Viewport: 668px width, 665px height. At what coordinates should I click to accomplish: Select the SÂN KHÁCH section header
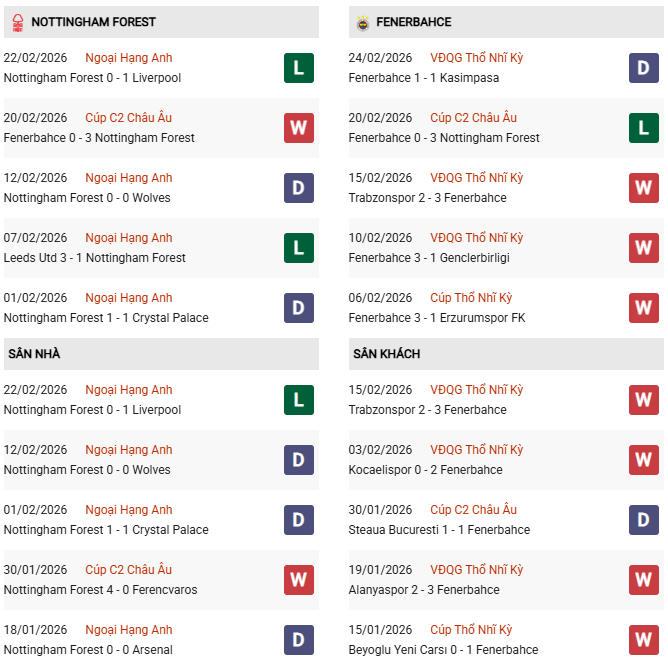[386, 354]
